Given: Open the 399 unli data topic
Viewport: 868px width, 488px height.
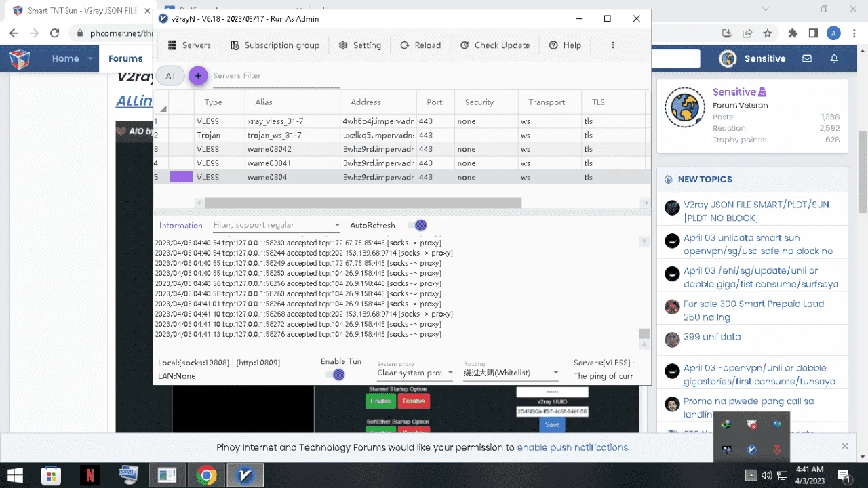Looking at the screenshot, I should point(712,337).
